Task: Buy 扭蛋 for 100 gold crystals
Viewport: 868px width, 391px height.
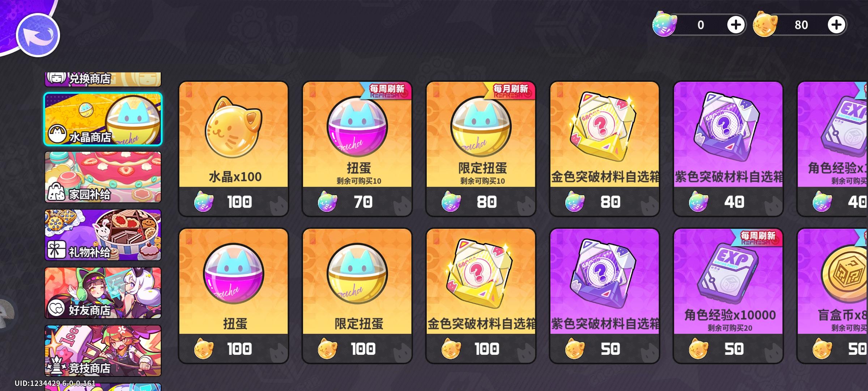Action: click(x=234, y=296)
